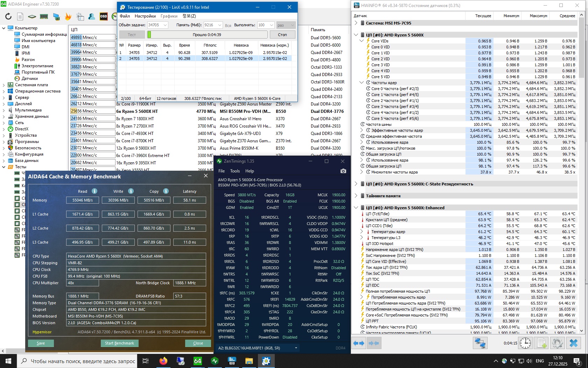
Task: Click the refresh arrow in the AIDA64 toolbar
Action: coord(8,16)
